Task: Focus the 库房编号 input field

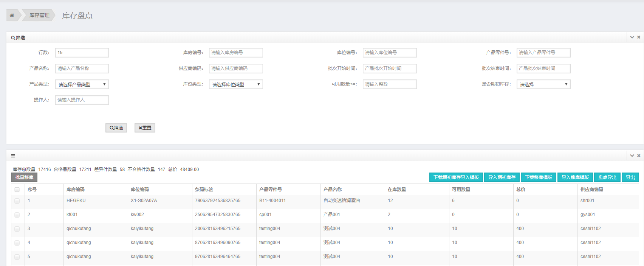Action: click(x=235, y=53)
